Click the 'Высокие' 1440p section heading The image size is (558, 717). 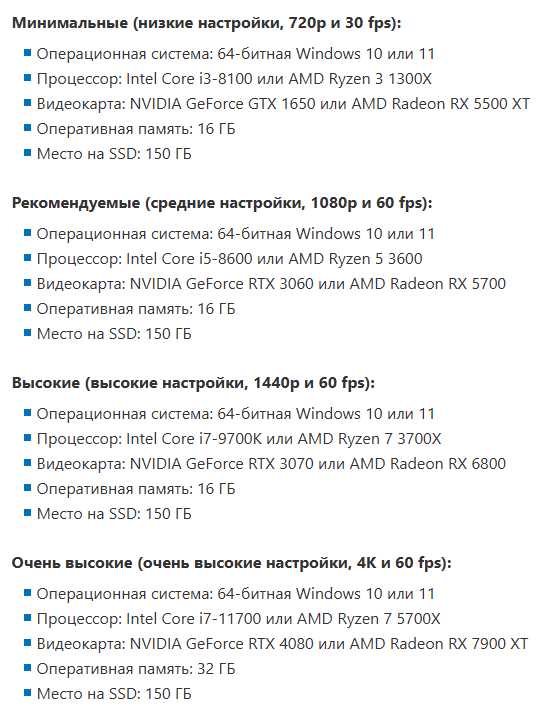coord(193,383)
